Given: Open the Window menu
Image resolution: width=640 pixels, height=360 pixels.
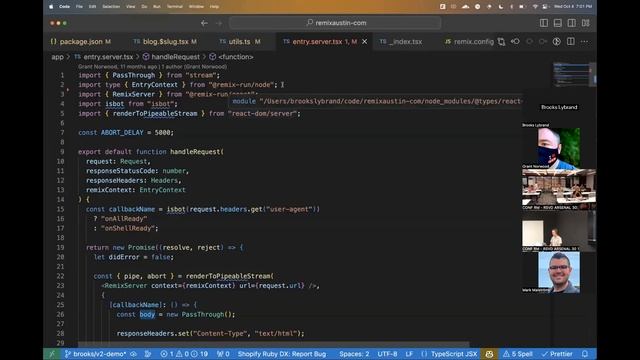Looking at the screenshot, I should pyautogui.click(x=196, y=7).
